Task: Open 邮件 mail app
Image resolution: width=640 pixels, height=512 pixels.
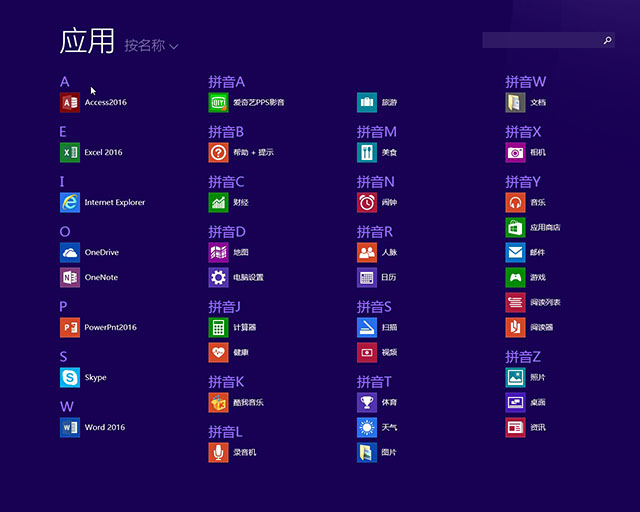Action: point(515,252)
